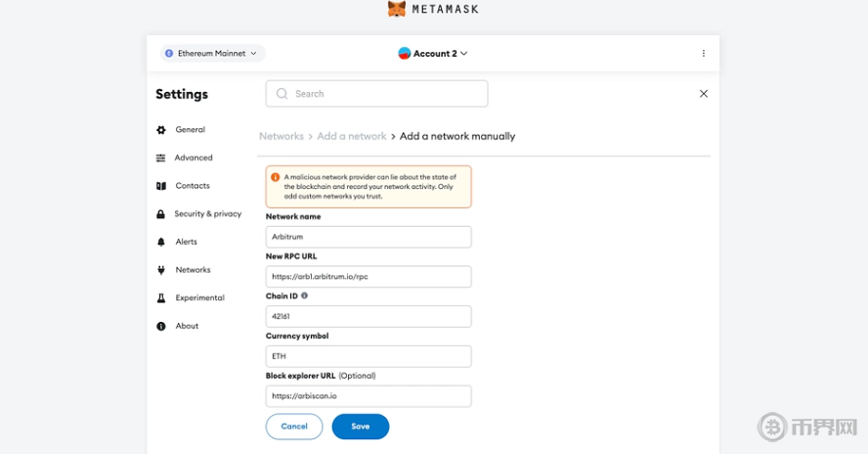Click the Experimental flask icon
868x454 pixels.
click(x=161, y=297)
